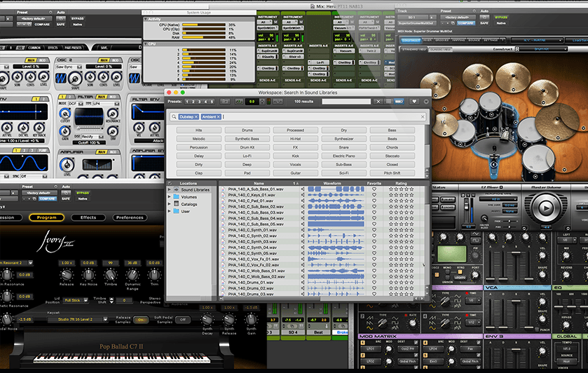Preview PHA_140_C_Keys_01.wav with its speaker icon

pos(303,195)
